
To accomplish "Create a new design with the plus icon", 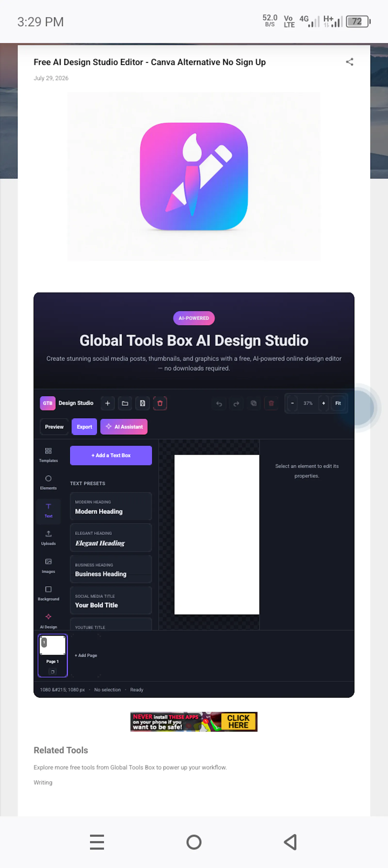I will tap(107, 403).
